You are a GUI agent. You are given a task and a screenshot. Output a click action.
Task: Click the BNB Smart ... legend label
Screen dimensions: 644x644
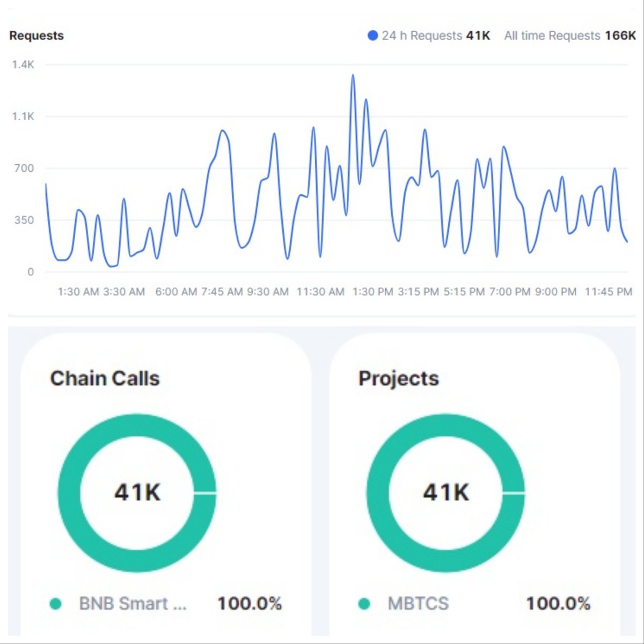pyautogui.click(x=133, y=604)
